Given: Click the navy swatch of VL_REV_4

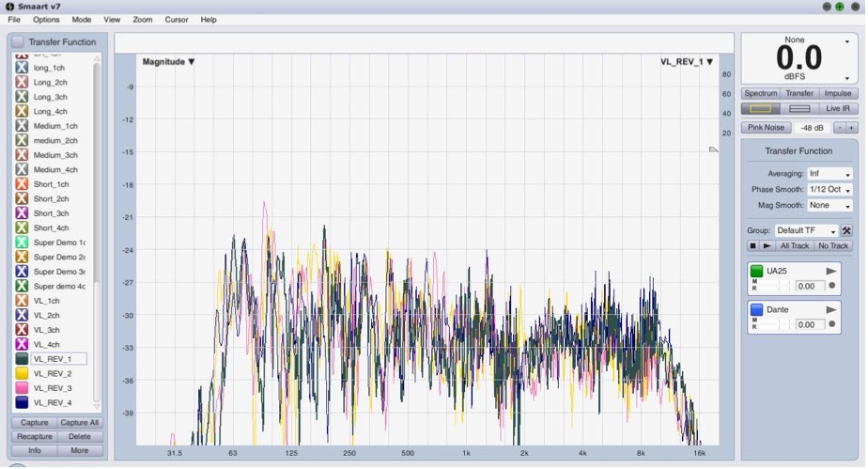Looking at the screenshot, I should pyautogui.click(x=22, y=402).
